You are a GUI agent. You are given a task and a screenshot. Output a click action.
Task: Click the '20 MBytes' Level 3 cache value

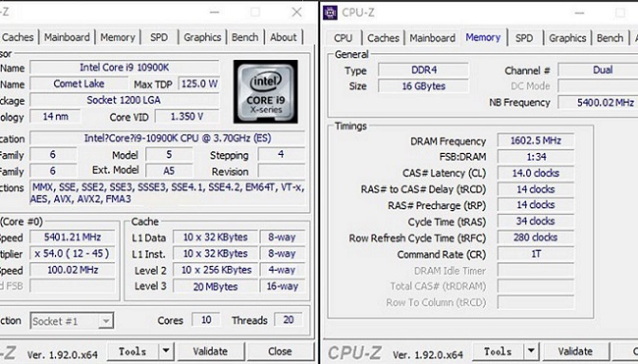215,286
